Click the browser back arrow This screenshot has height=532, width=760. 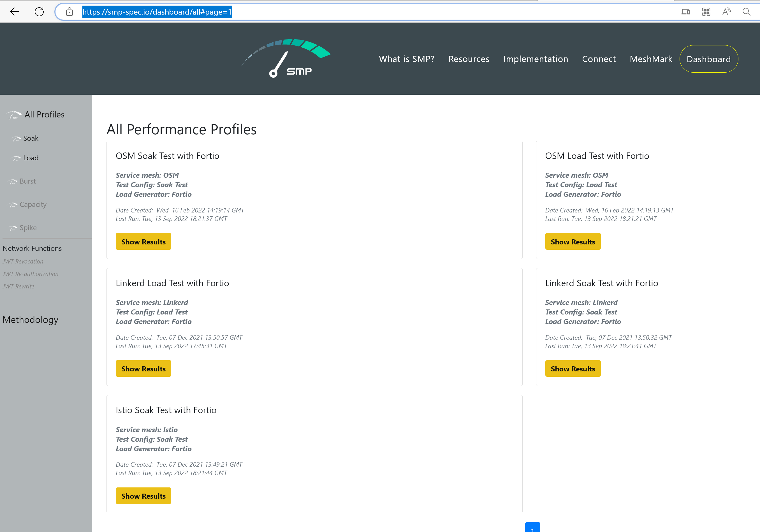[14, 11]
